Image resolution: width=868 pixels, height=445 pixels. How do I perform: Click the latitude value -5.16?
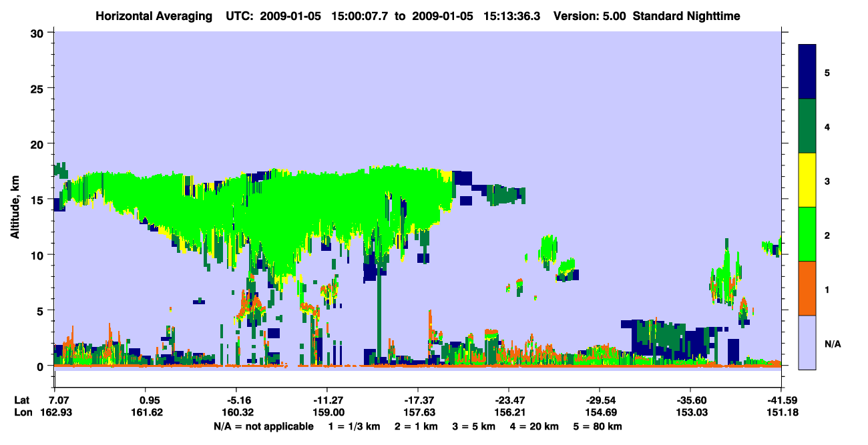236,400
